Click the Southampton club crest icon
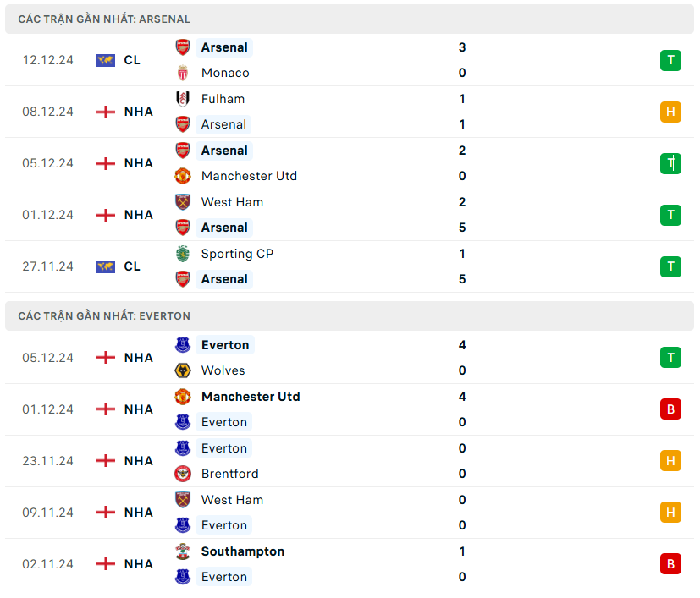This screenshot has width=700, height=598. click(183, 551)
